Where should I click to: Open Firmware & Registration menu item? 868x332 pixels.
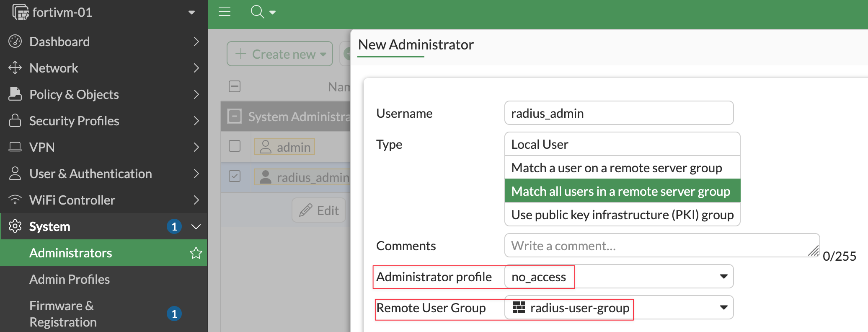pos(63,314)
